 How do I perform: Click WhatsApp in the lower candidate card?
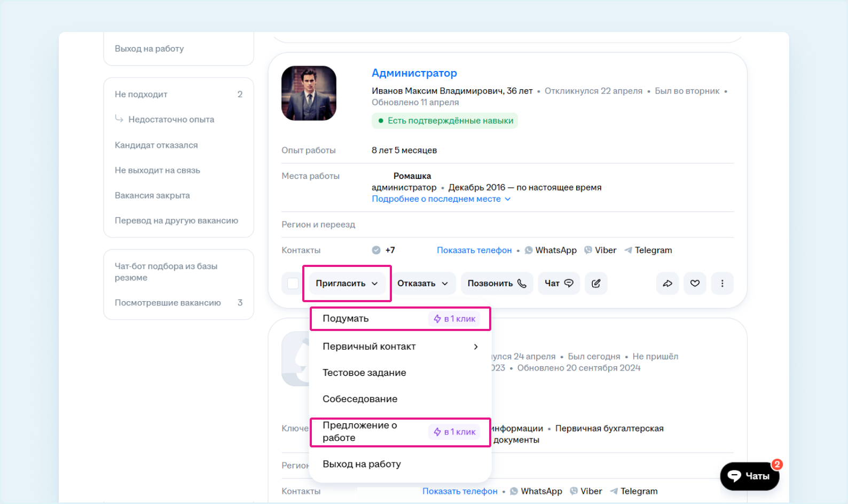pos(536,491)
